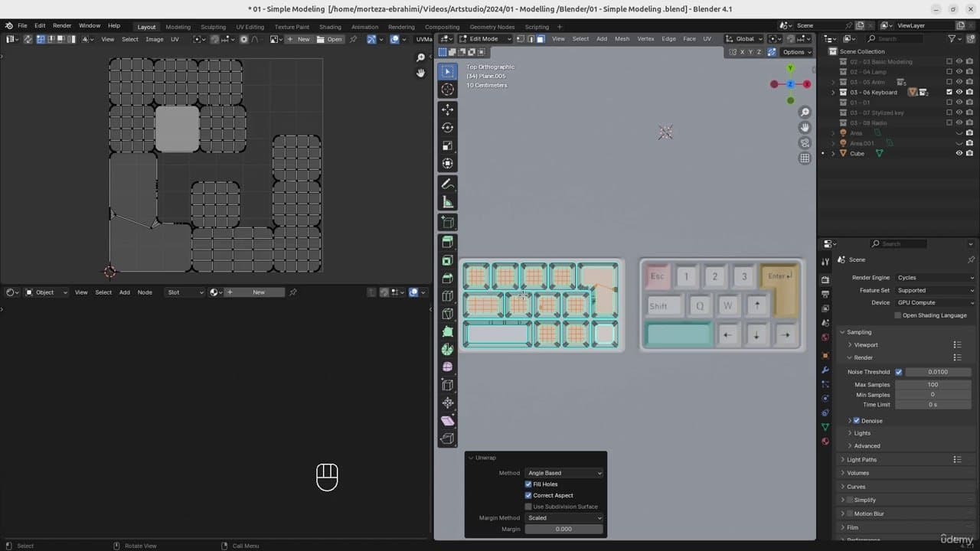Open the Global transform orientation dropdown
The image size is (980, 551).
pyautogui.click(x=744, y=39)
